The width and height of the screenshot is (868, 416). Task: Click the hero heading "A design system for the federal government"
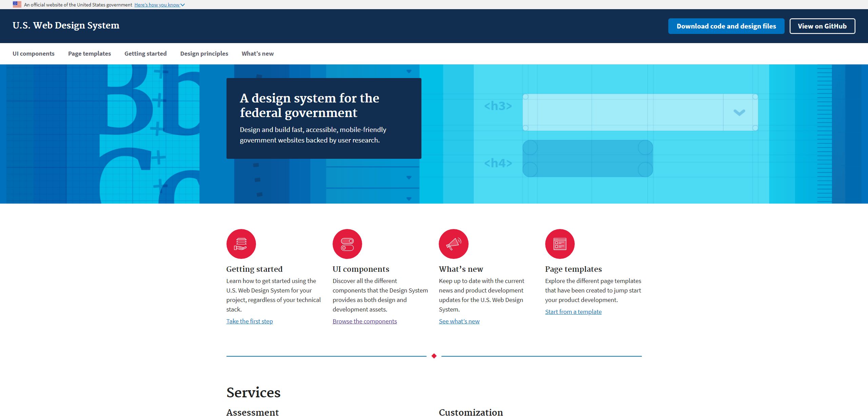[x=310, y=105]
